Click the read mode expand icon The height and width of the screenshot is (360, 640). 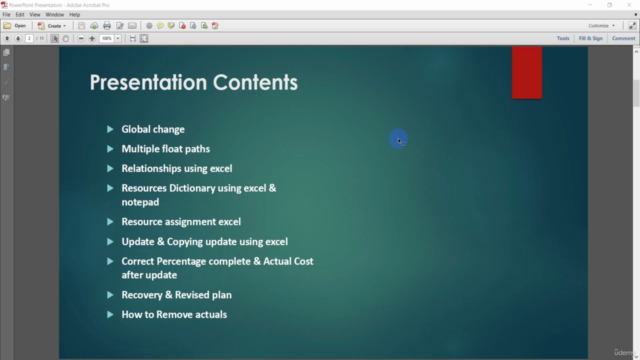[x=632, y=26]
